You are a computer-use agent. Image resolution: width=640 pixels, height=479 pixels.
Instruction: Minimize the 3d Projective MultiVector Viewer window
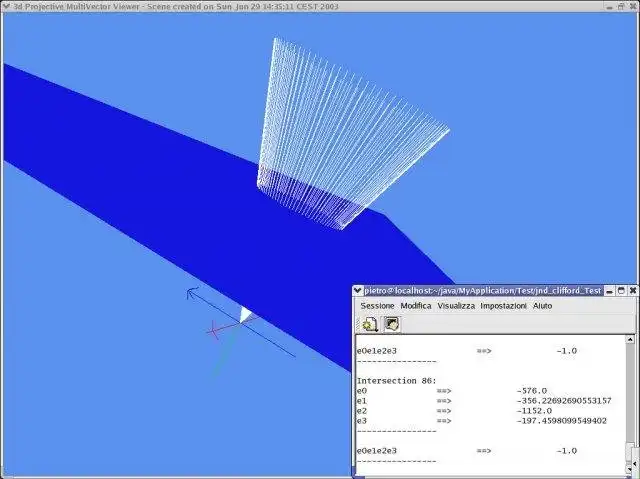pos(609,7)
